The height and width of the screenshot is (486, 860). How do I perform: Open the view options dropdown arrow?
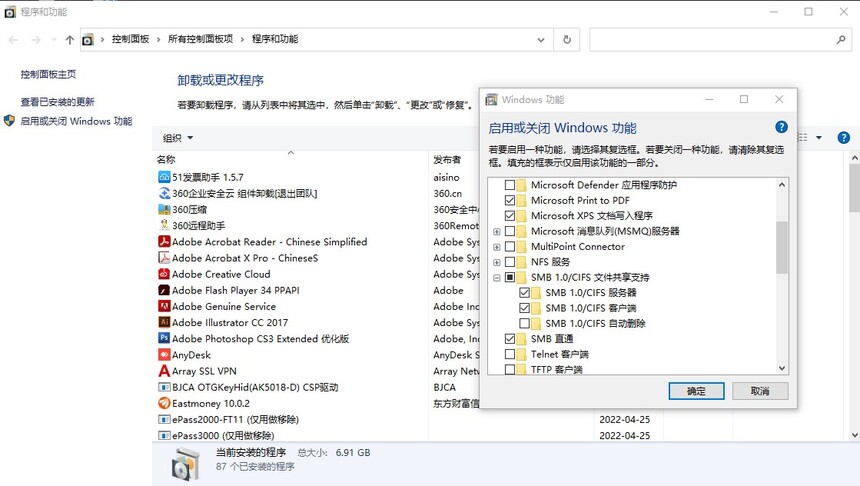click(x=819, y=138)
